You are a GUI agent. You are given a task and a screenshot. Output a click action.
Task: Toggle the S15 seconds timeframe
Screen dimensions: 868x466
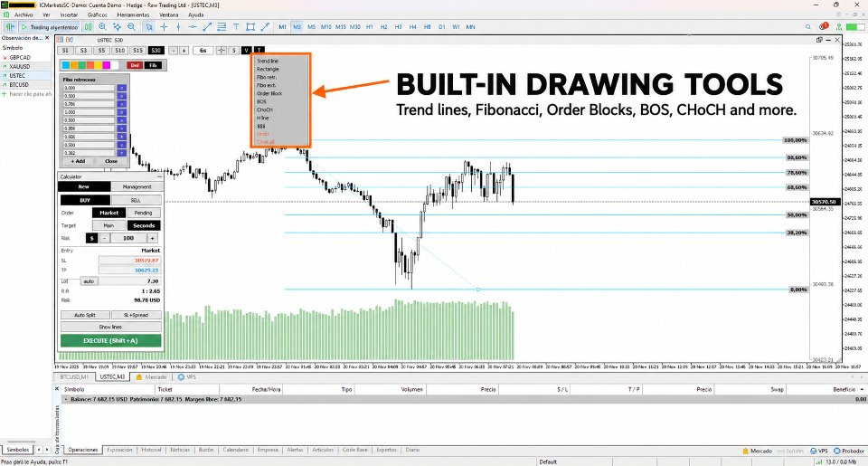point(137,51)
